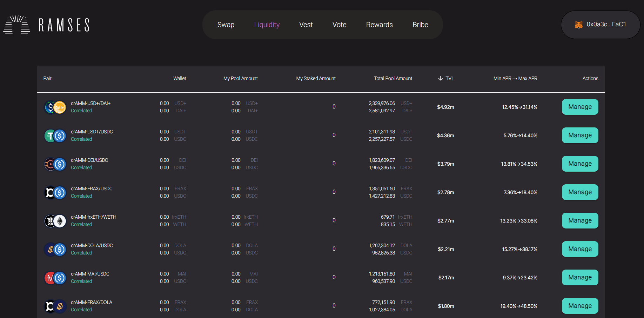Open the Liquidity tab
Viewport: 644px width, 318px height.
(x=267, y=25)
